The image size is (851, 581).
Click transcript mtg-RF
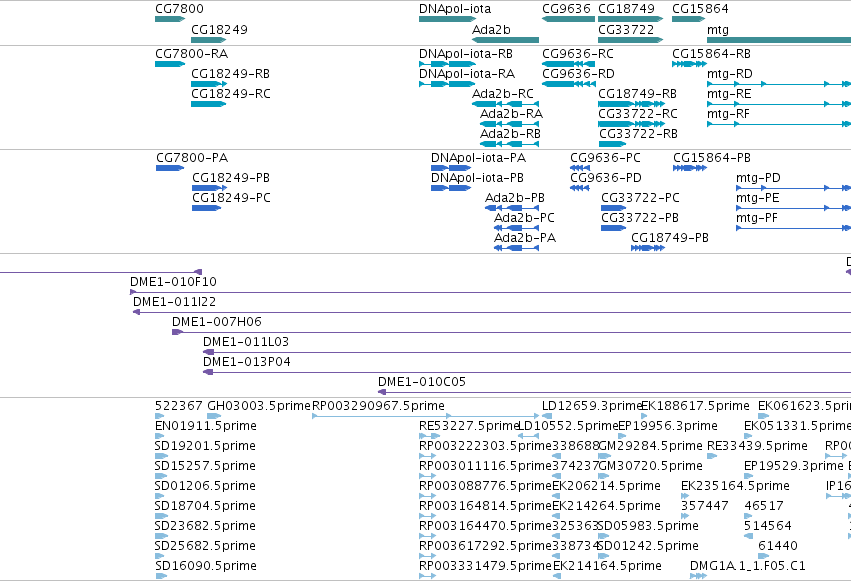click(728, 114)
